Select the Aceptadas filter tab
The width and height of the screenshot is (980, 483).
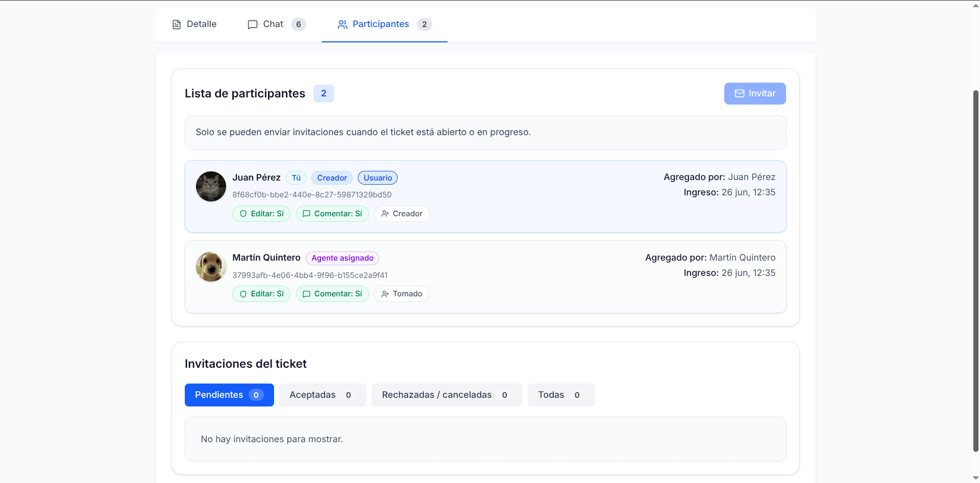click(323, 395)
